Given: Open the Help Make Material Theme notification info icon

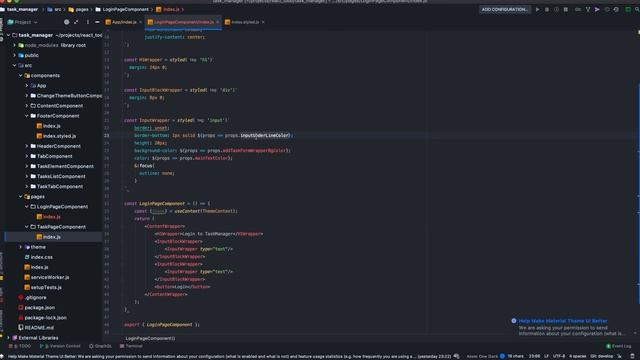Looking at the screenshot, I should click(514, 321).
